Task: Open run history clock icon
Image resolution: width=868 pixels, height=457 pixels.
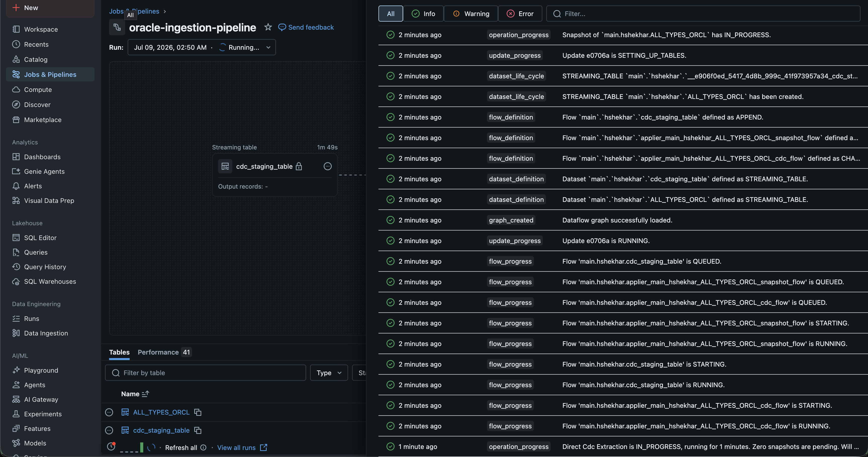Action: (111, 446)
